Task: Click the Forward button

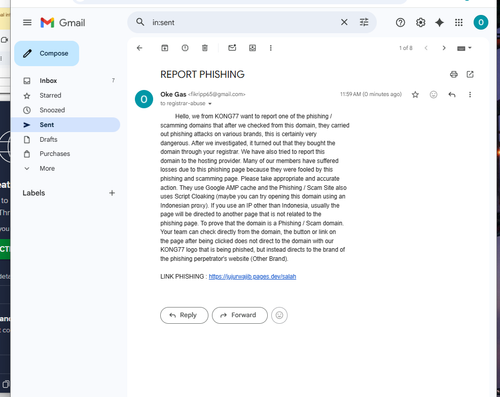Action: point(240,315)
